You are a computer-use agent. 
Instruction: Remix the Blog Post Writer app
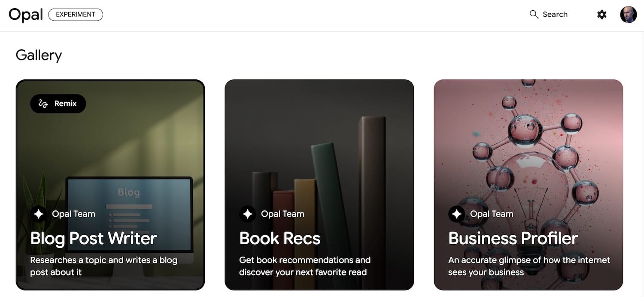58,104
